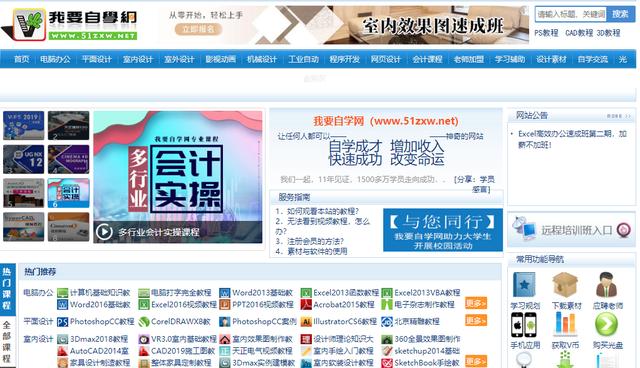Click 更多 in the 电脑办公 row

pyautogui.click(x=476, y=303)
